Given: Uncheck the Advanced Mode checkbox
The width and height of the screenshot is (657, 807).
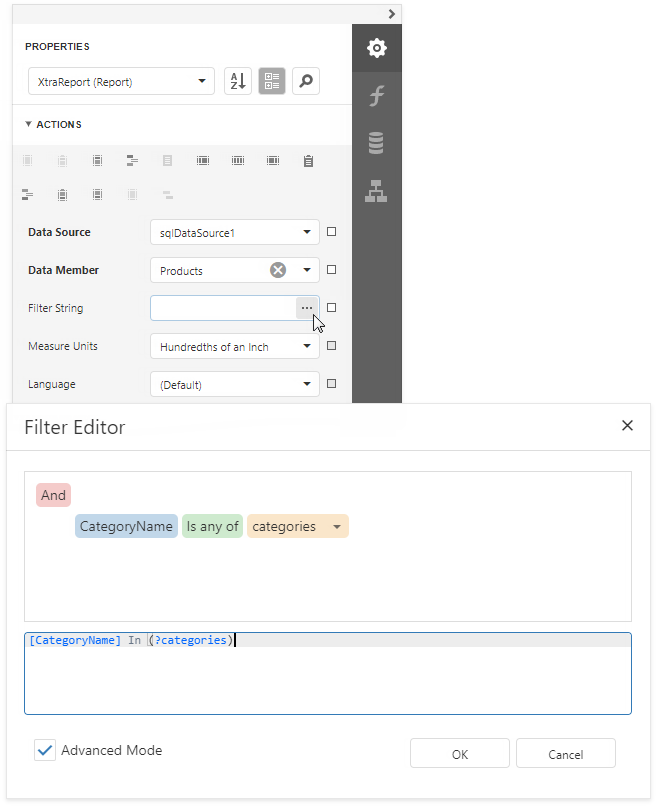Looking at the screenshot, I should click(43, 749).
